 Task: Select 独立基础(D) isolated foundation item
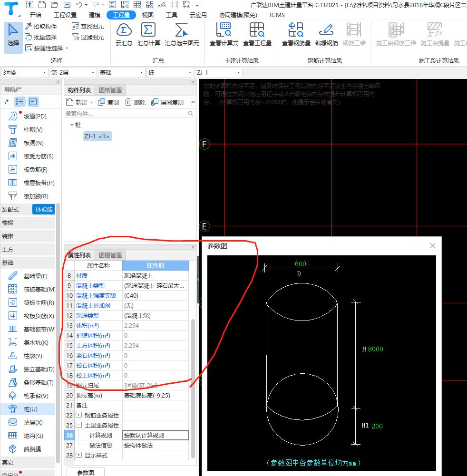(x=28, y=369)
